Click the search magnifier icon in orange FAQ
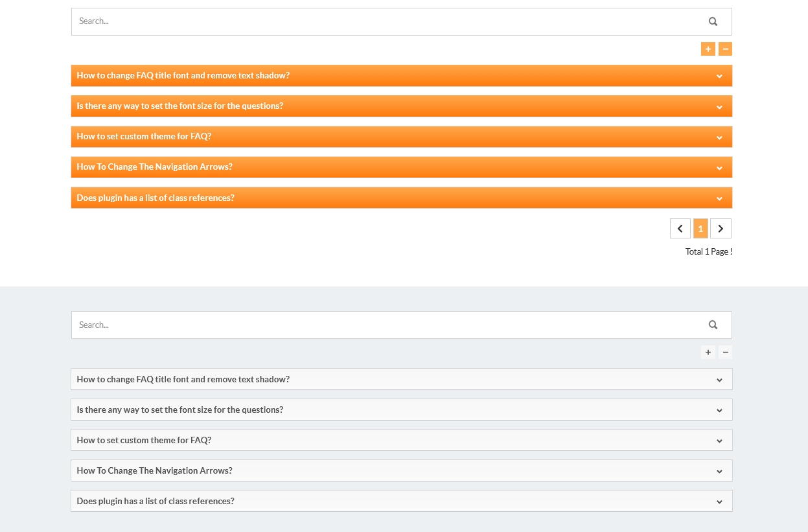Image resolution: width=808 pixels, height=532 pixels. coord(713,21)
